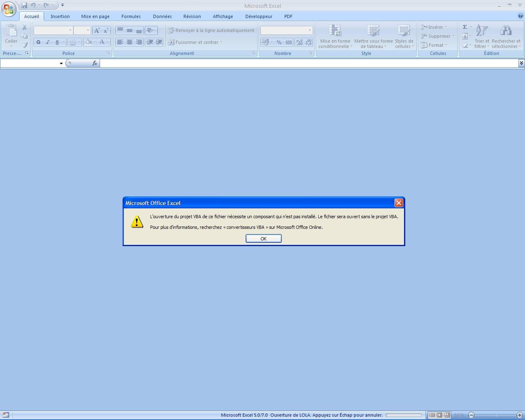This screenshot has width=525, height=420.
Task: Open the number format combo box
Action: tap(286, 30)
